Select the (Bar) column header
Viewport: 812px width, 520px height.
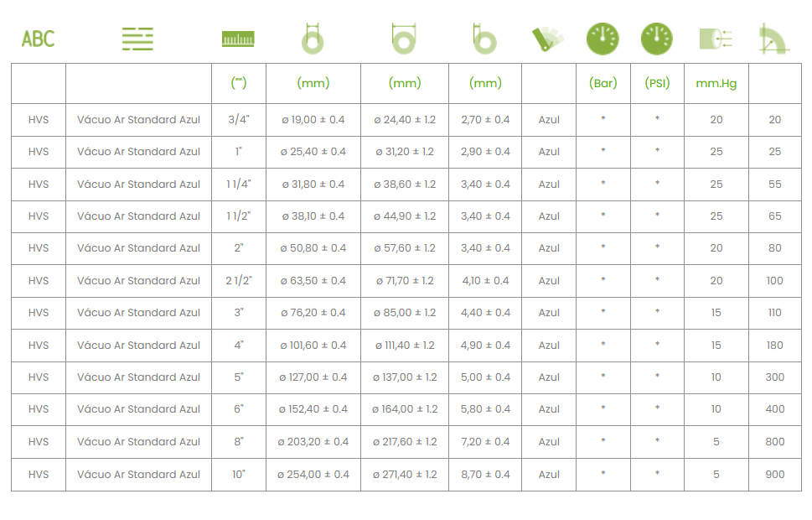coord(603,84)
